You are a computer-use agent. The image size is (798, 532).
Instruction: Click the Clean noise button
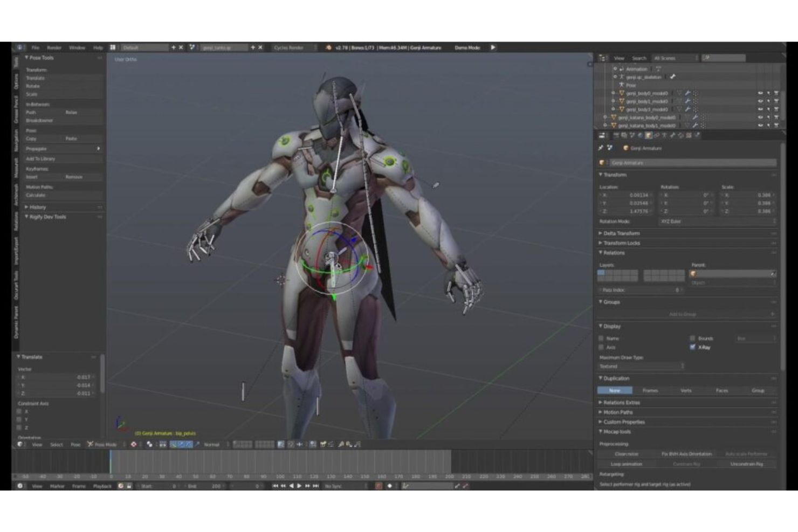pyautogui.click(x=627, y=454)
